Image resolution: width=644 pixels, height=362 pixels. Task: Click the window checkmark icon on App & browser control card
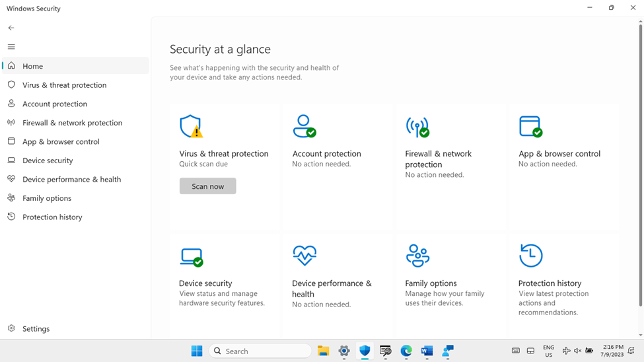530,127
